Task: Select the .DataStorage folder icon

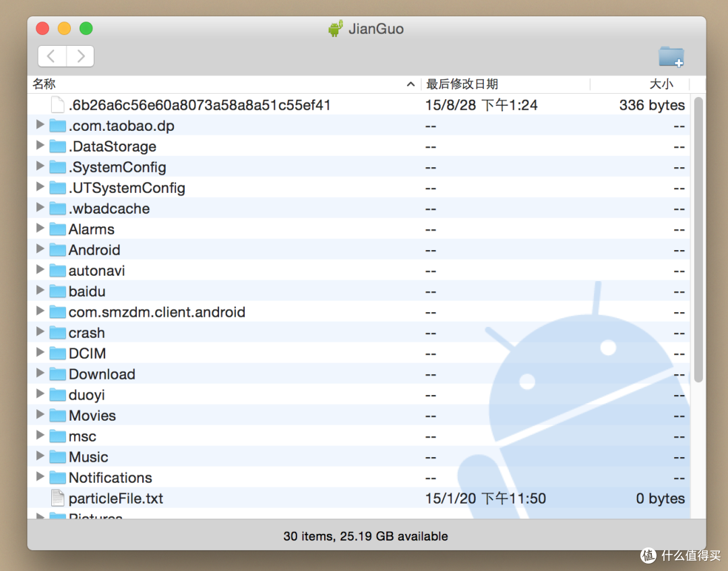Action: tap(57, 146)
